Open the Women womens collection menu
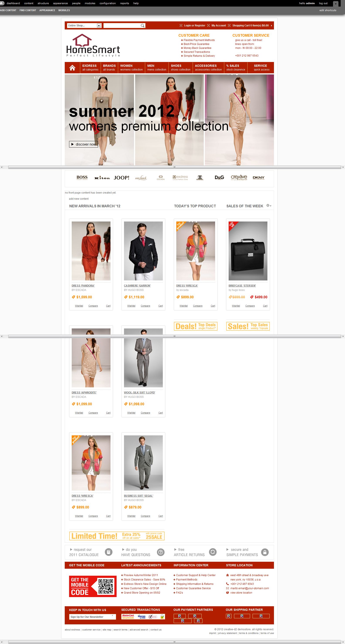Screen dimensions: 345x644 131,68
